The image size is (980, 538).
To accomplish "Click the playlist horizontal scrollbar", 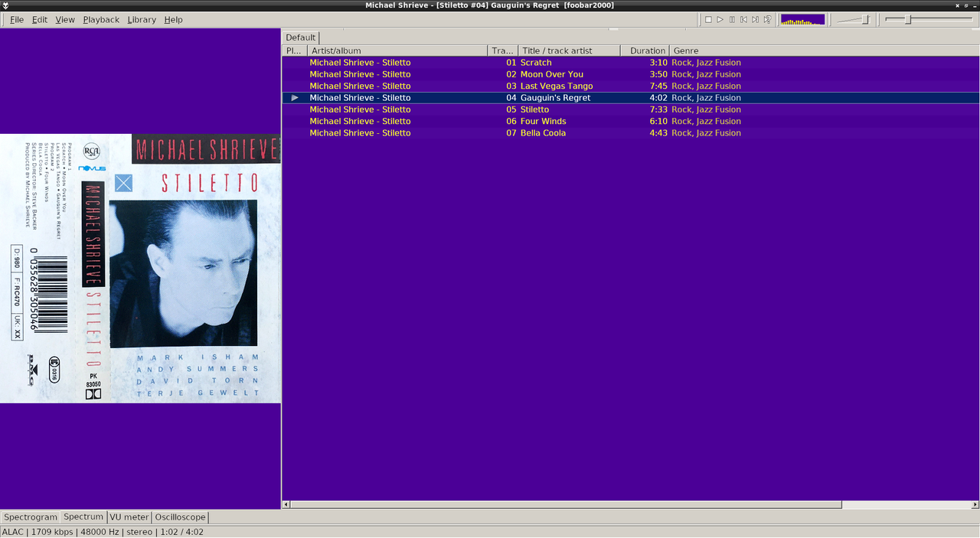I will (x=566, y=504).
